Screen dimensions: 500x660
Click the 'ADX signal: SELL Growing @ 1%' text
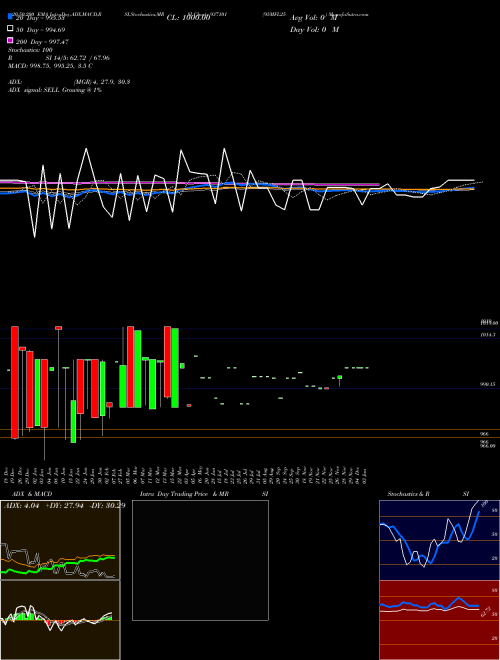tap(55, 90)
